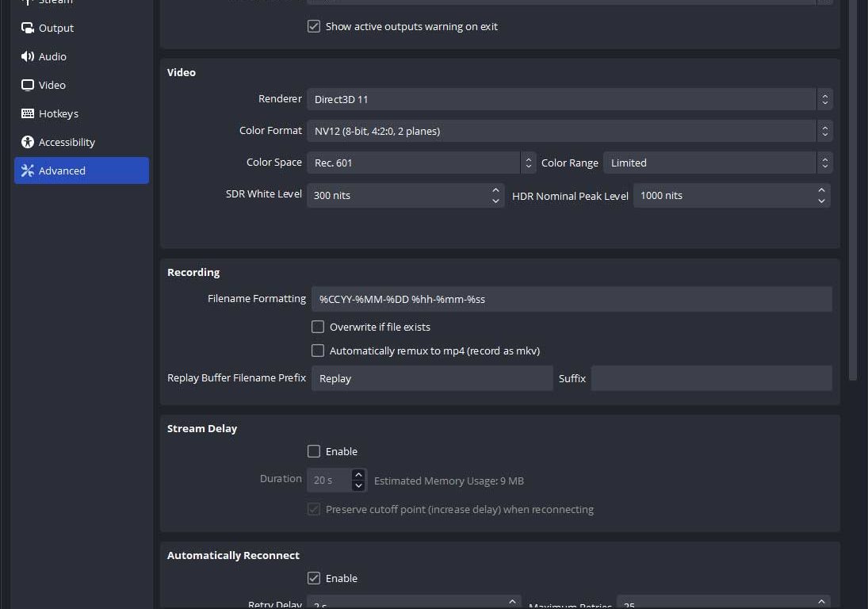Image resolution: width=868 pixels, height=609 pixels.
Task: Enable Overwrite if file exists
Action: tap(318, 327)
